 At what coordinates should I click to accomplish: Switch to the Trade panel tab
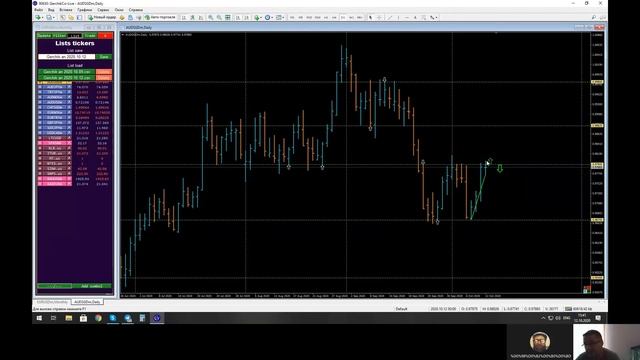coord(90,36)
